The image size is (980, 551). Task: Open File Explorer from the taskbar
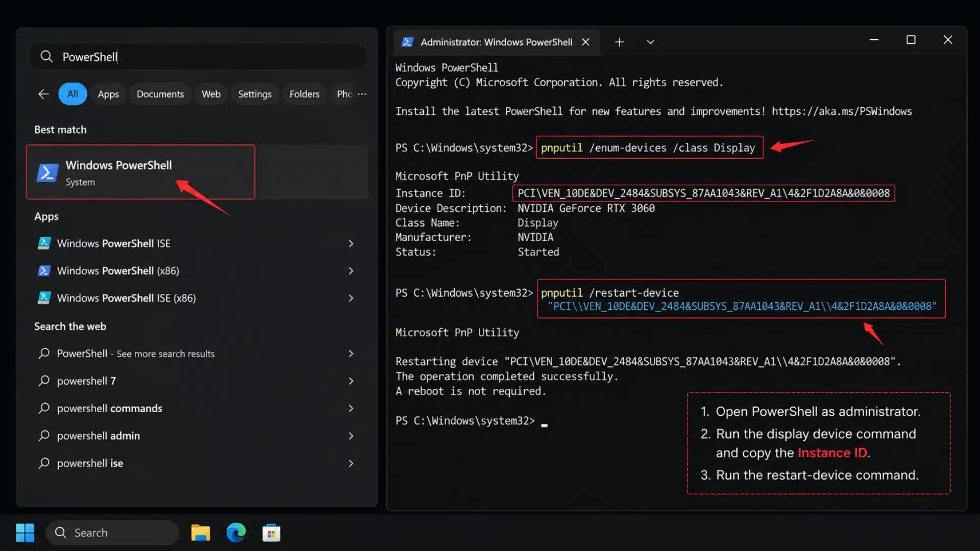tap(201, 533)
